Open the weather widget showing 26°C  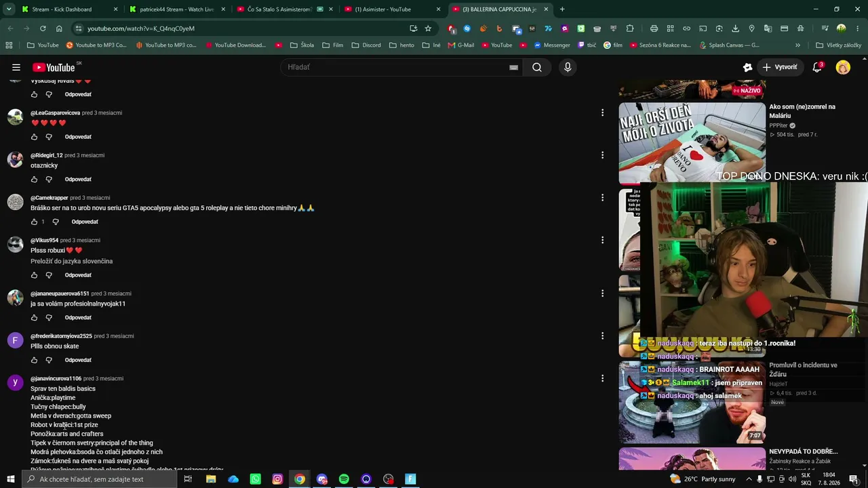click(x=703, y=479)
